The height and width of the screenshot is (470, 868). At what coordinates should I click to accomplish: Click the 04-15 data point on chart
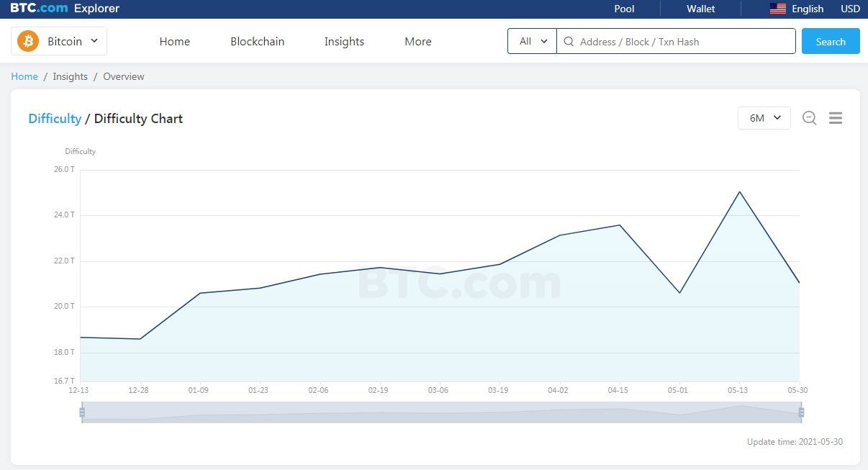click(x=619, y=225)
